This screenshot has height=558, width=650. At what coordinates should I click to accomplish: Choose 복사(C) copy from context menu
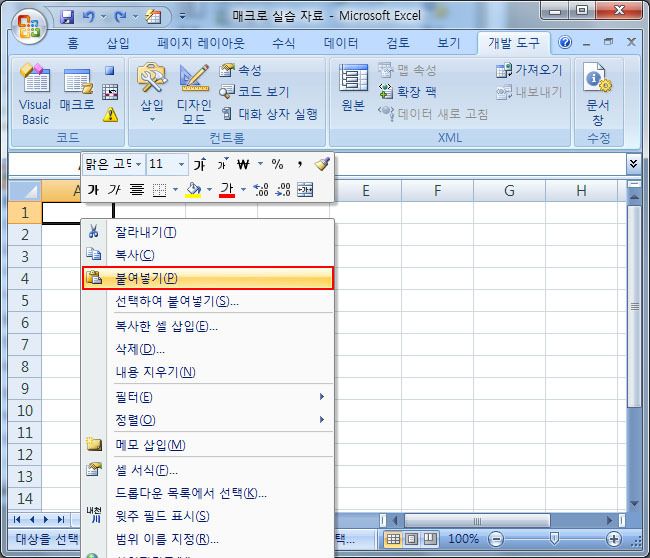208,255
